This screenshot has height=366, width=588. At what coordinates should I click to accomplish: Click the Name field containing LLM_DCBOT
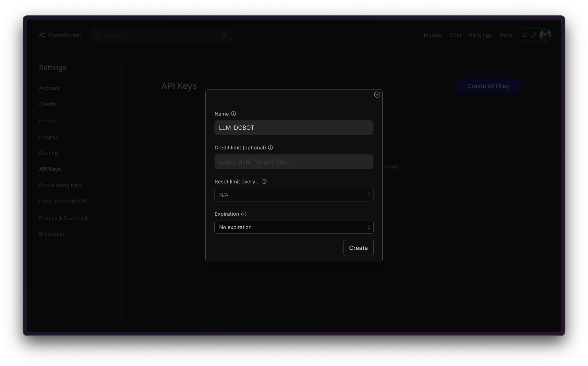(294, 128)
